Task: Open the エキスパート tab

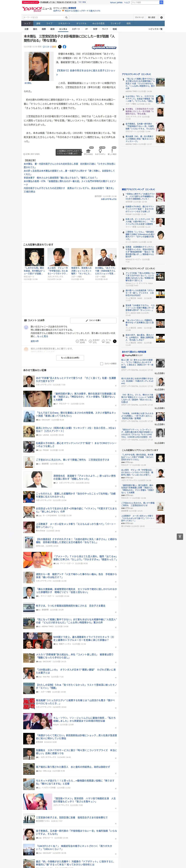Action: coord(64,24)
